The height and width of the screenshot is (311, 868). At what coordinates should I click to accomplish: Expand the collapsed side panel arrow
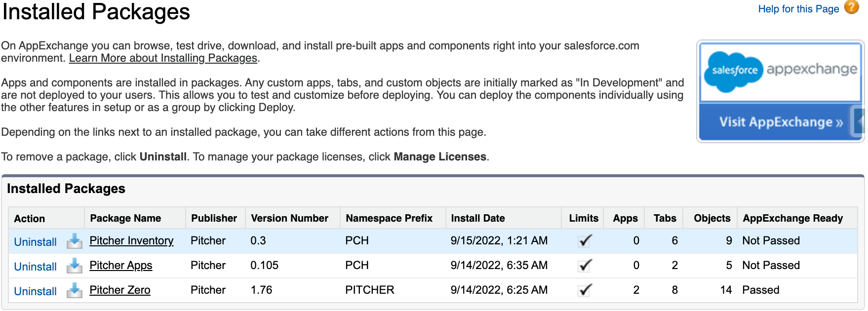pyautogui.click(x=860, y=121)
